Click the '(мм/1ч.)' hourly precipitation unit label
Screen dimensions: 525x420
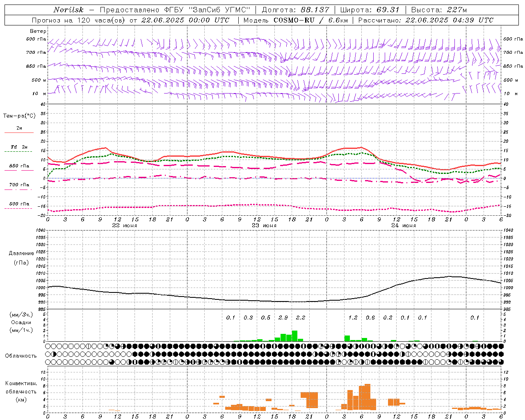21,330
